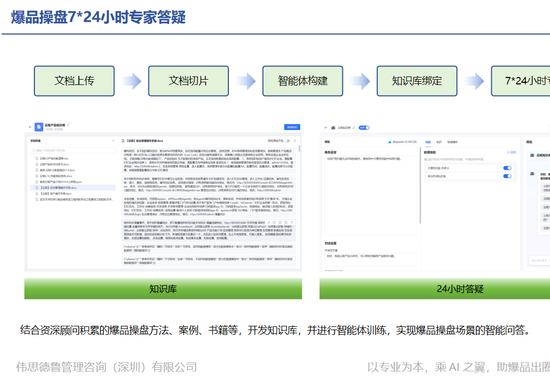The height and width of the screenshot is (381, 550).
Task: Click the pencil edit icon on the highlighted chunk
Action: point(268,222)
